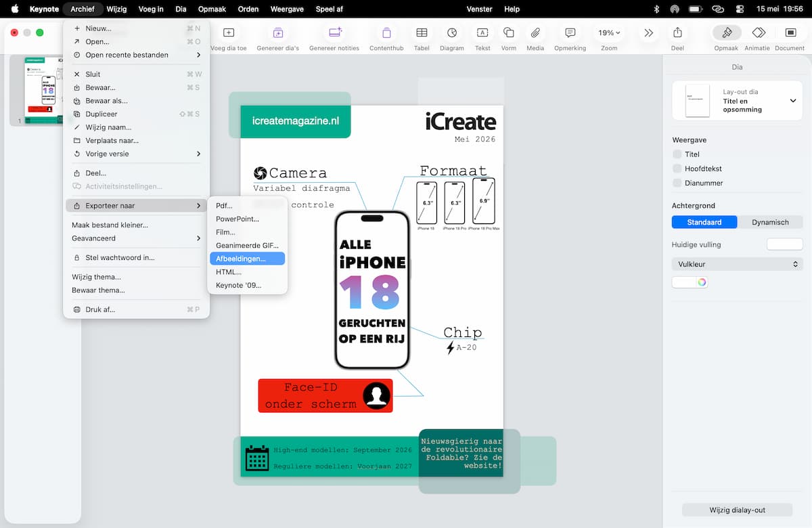Select Bewaar als… menu item

click(x=137, y=101)
